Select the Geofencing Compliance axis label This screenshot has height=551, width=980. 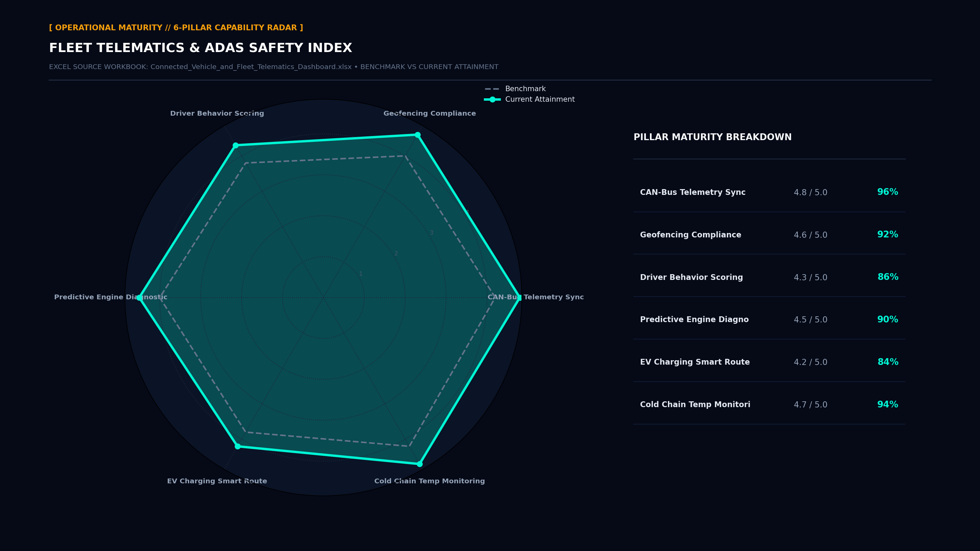429,114
